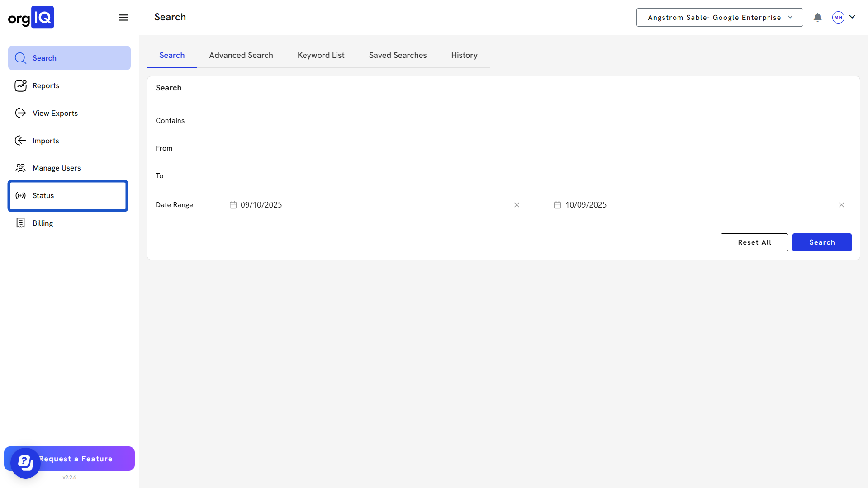The width and height of the screenshot is (868, 488).
Task: Open the Status page
Action: pos(43,196)
